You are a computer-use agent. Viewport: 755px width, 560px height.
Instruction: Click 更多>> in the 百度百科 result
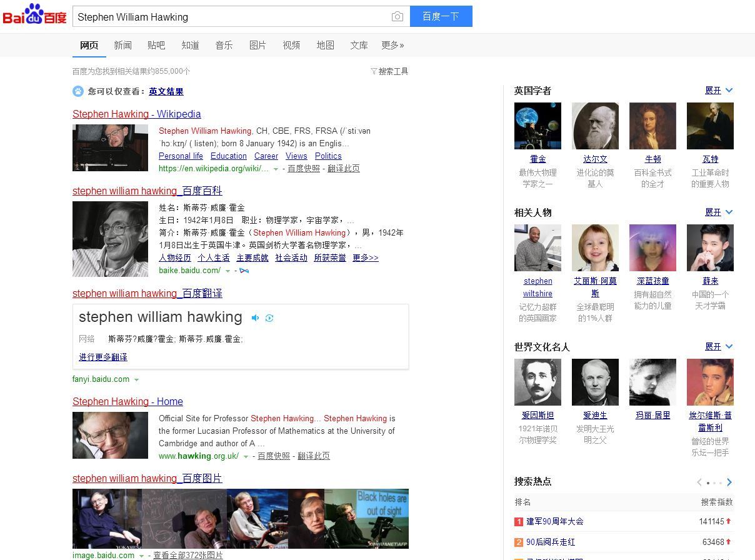[x=362, y=257]
